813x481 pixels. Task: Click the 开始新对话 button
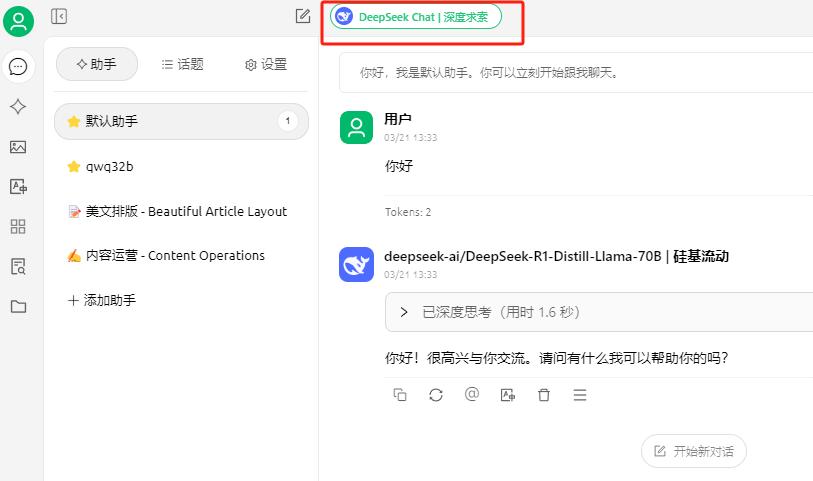[x=694, y=451]
